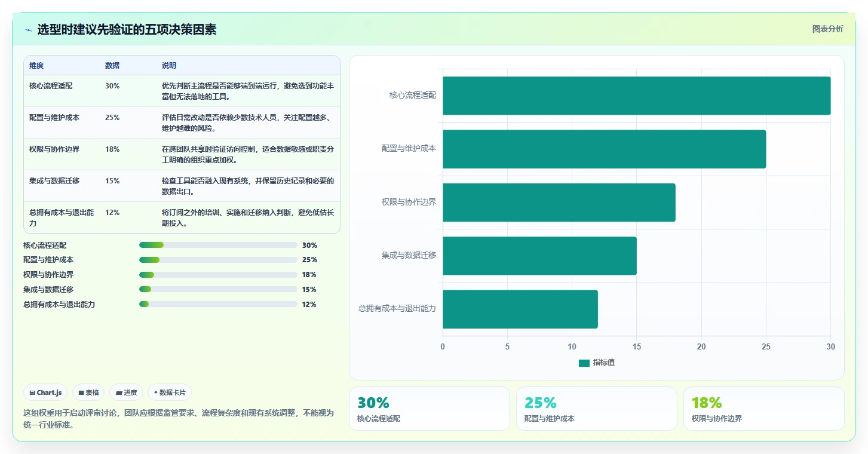The width and height of the screenshot is (868, 454).
Task: Click the 18% value beside the progress bars
Action: click(x=309, y=275)
